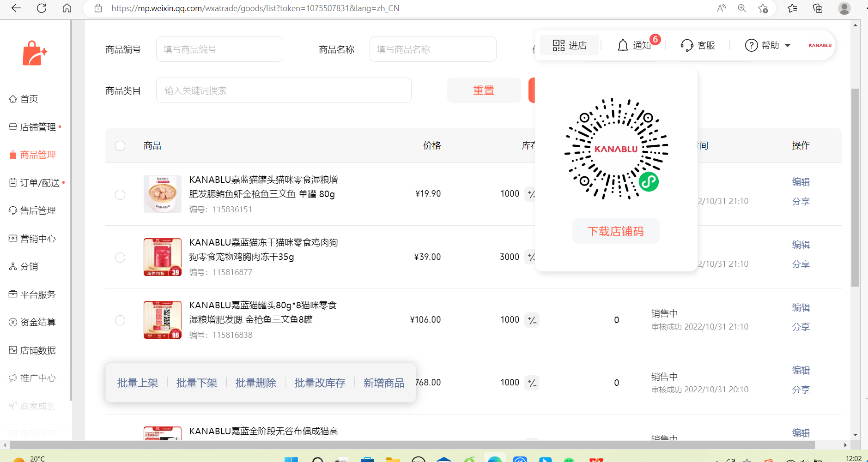Click 新增商品 to add product

(384, 383)
